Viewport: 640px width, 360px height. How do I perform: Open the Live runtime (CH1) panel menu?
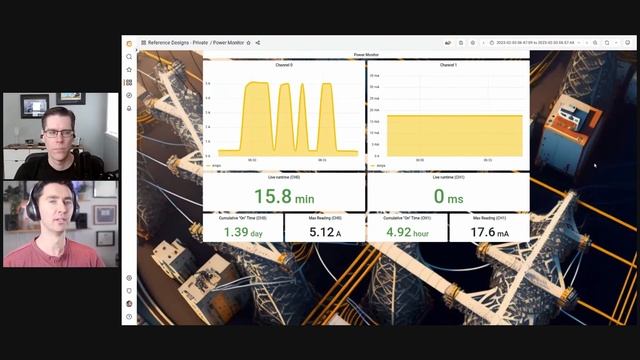click(448, 178)
